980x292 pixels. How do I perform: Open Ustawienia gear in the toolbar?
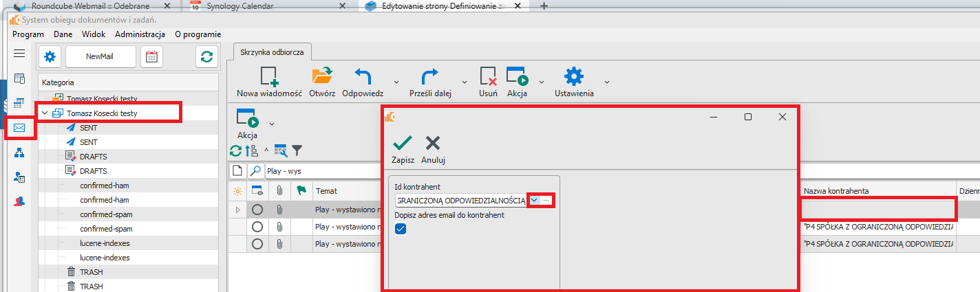[x=573, y=76]
